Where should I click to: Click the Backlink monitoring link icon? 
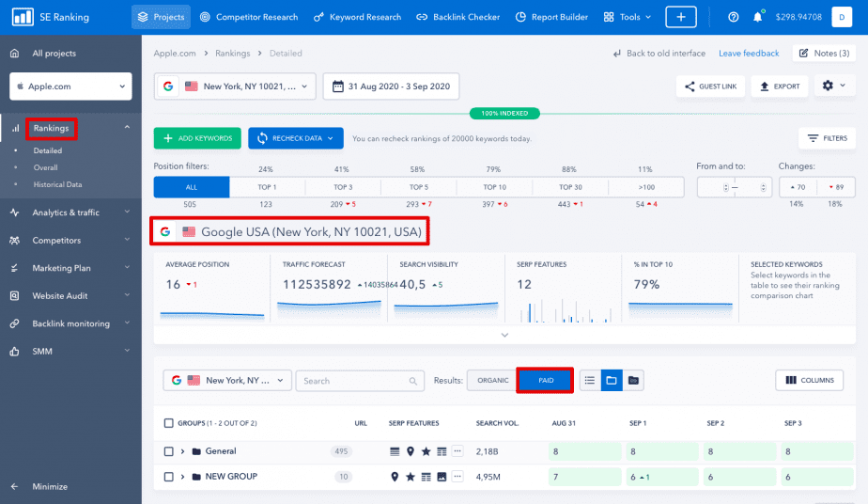click(14, 323)
